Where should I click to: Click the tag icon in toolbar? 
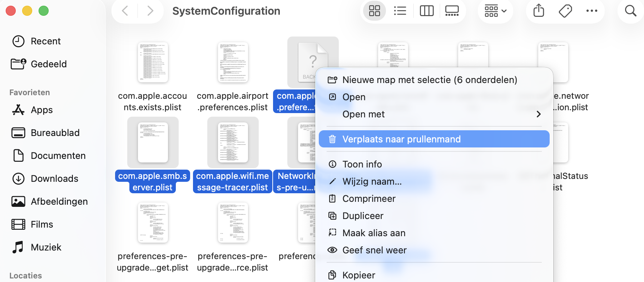click(x=565, y=11)
